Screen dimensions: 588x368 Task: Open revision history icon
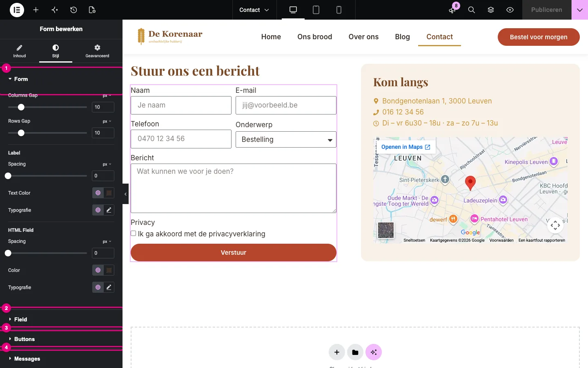[73, 10]
